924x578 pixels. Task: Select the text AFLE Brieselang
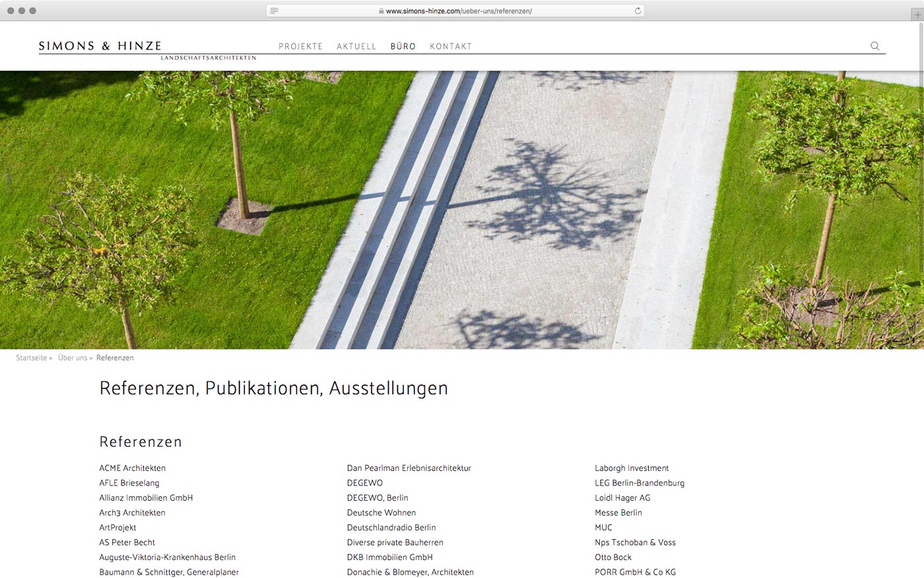tap(129, 483)
